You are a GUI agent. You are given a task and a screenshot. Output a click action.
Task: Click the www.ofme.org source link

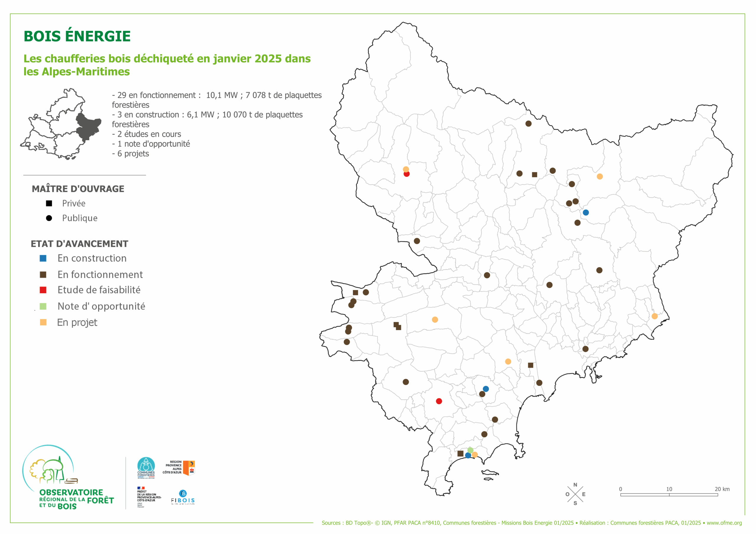point(724,523)
